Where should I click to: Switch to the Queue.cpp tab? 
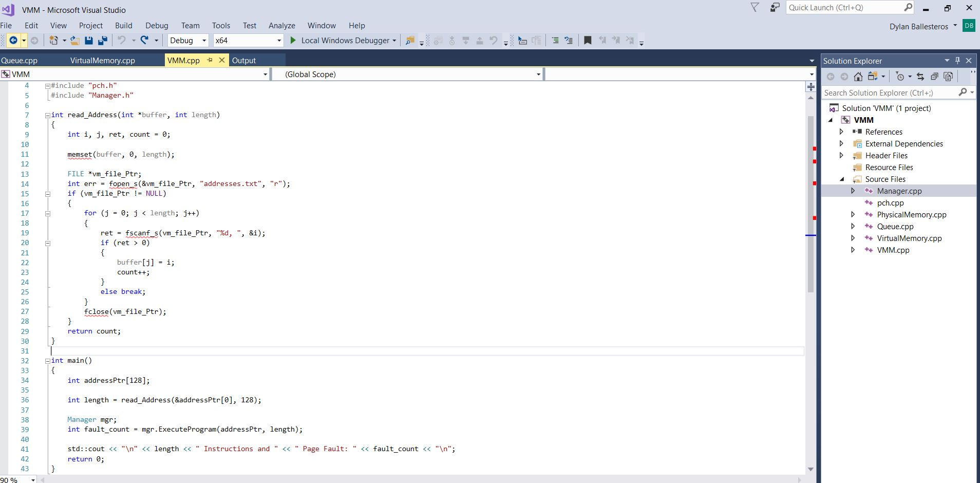19,60
